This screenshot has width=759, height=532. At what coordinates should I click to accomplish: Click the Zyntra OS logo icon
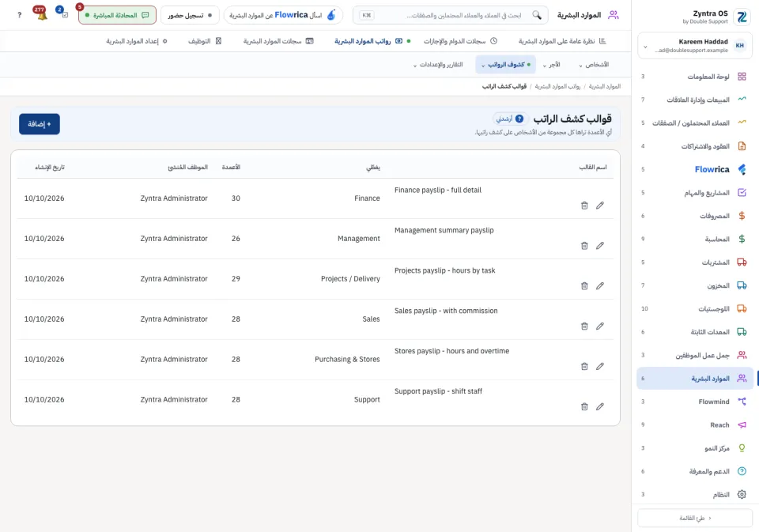click(742, 17)
